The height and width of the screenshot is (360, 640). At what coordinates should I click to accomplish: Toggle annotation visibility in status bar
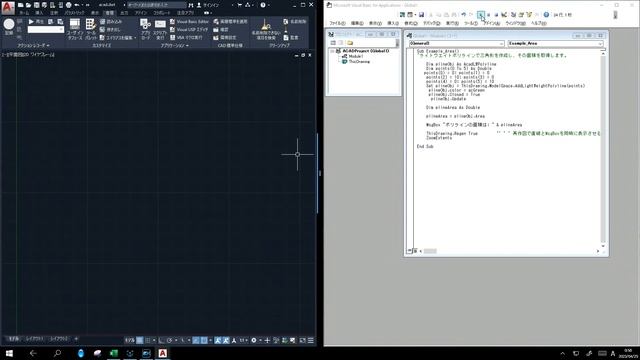(x=218, y=340)
